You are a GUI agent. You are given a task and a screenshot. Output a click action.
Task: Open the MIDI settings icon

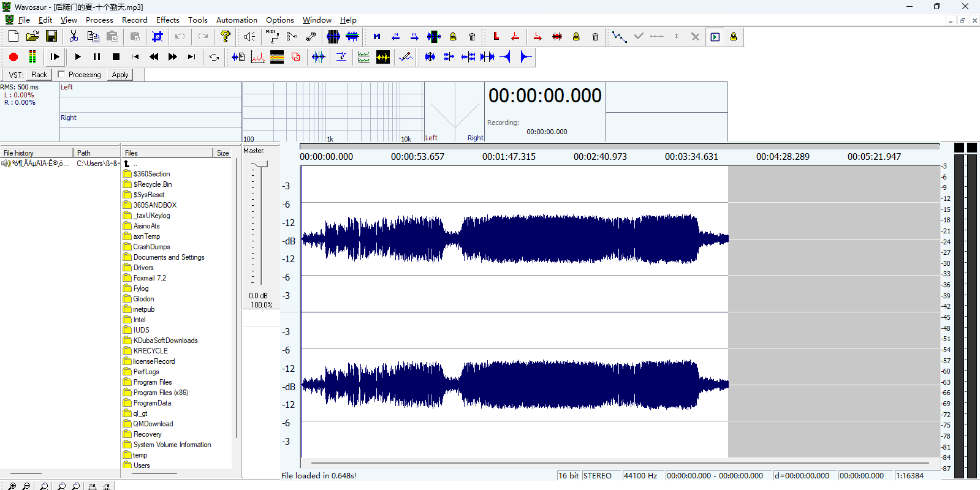272,37
